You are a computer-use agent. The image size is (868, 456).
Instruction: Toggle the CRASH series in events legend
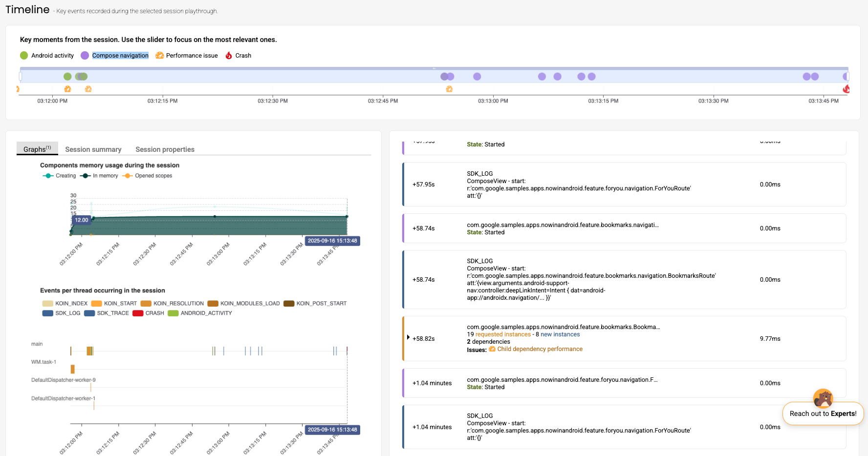149,313
